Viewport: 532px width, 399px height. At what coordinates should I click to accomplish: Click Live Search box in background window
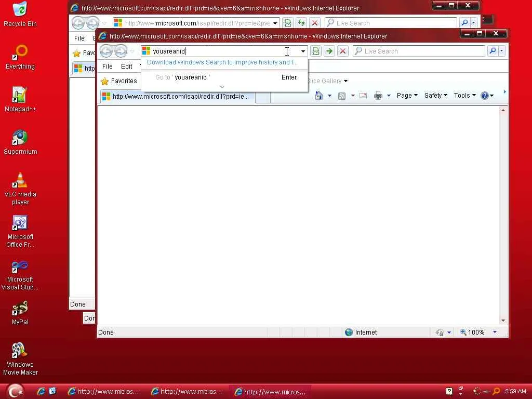391,23
